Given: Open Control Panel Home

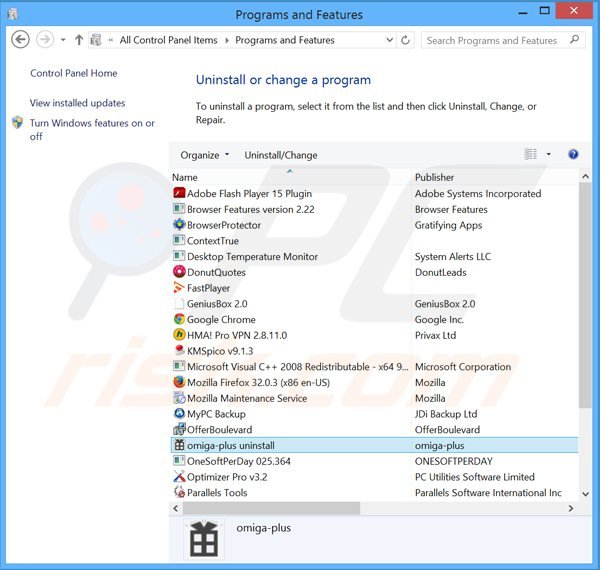Looking at the screenshot, I should click(74, 73).
